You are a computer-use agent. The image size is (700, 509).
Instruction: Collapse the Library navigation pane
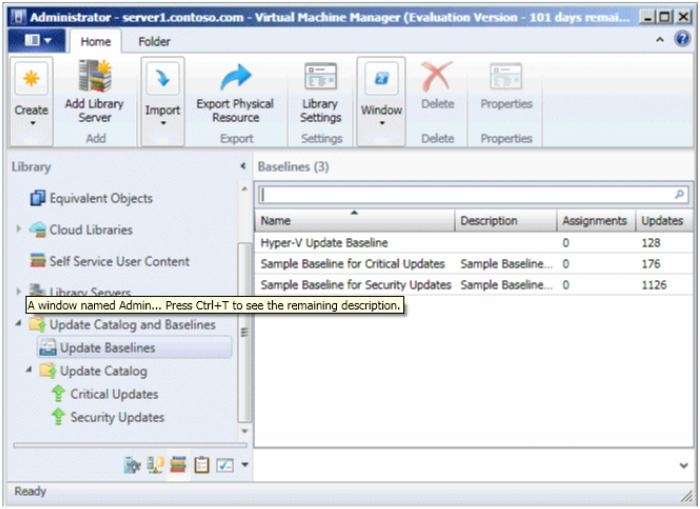coord(243,166)
